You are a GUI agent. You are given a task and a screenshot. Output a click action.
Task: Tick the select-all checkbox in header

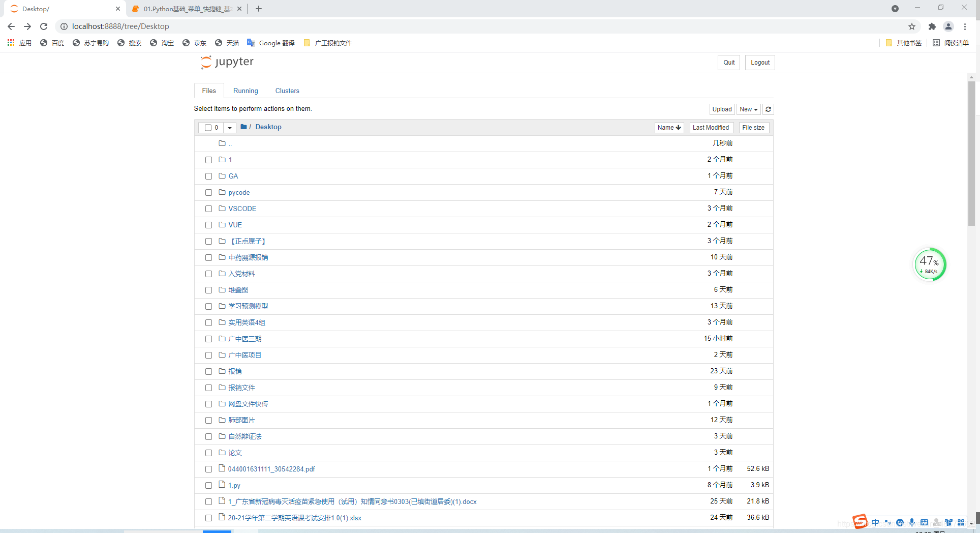point(208,128)
